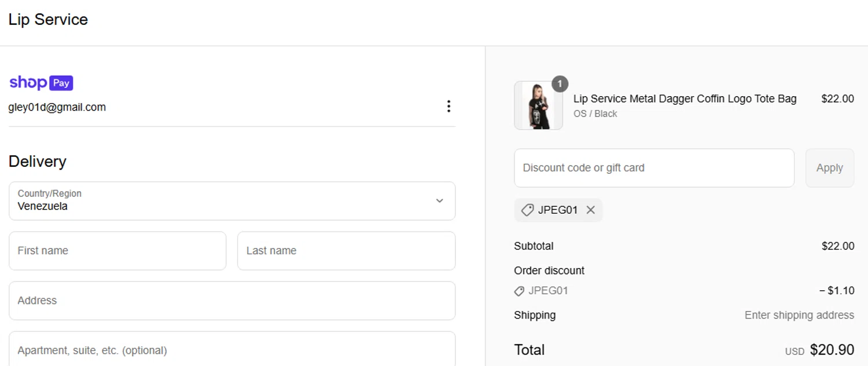Screen dimensions: 868x366
Task: Open the Lip Service store link
Action: click(x=48, y=20)
